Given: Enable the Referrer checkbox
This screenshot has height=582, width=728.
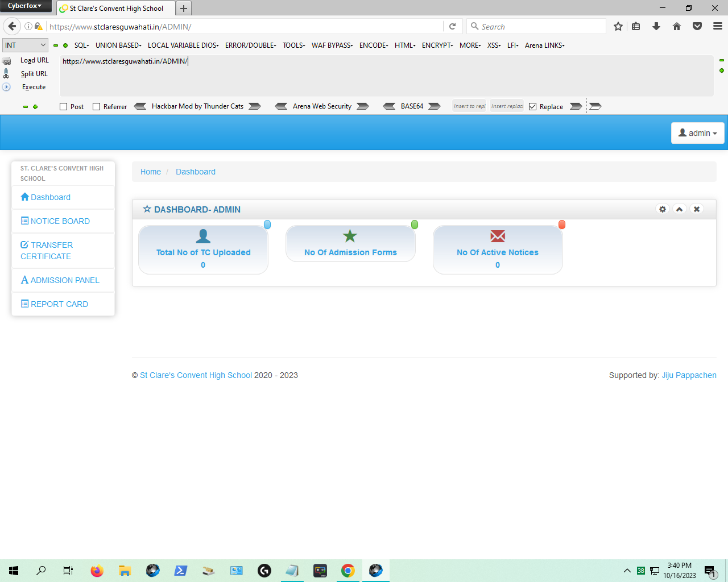Looking at the screenshot, I should coord(97,107).
